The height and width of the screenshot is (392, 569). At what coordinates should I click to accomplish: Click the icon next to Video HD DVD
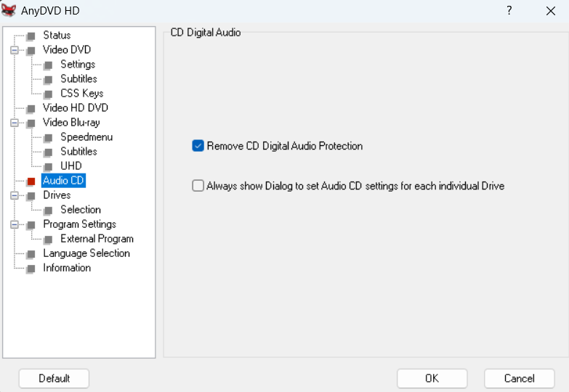click(31, 108)
